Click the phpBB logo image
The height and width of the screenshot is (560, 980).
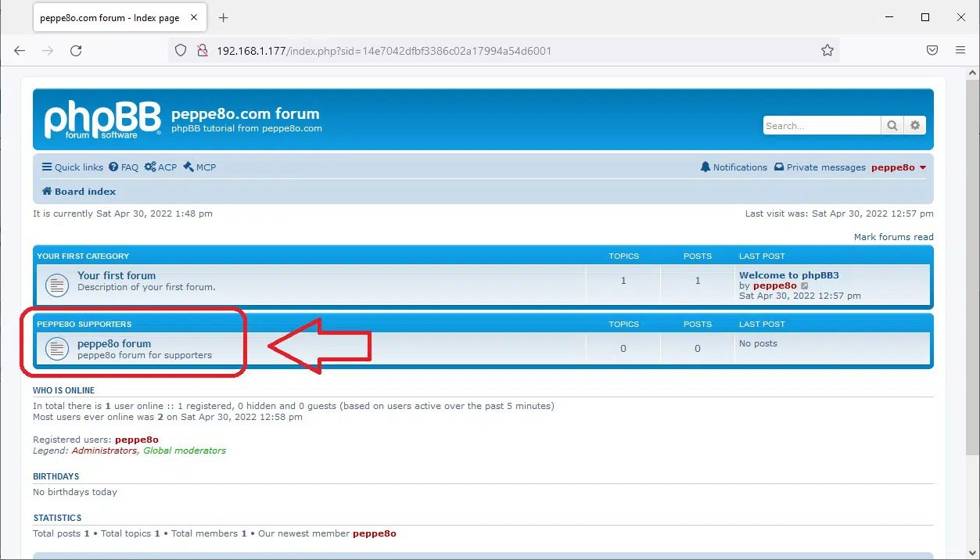point(102,120)
